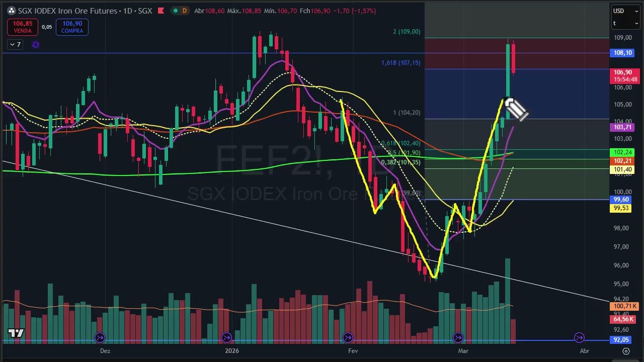Screen dimensions: 644x362
Task: Click the Abr label on time axis
Action: 584,351
